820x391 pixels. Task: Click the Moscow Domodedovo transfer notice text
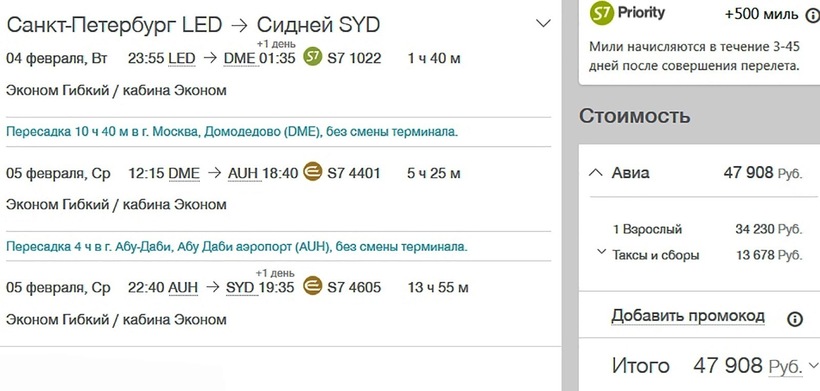click(x=232, y=132)
